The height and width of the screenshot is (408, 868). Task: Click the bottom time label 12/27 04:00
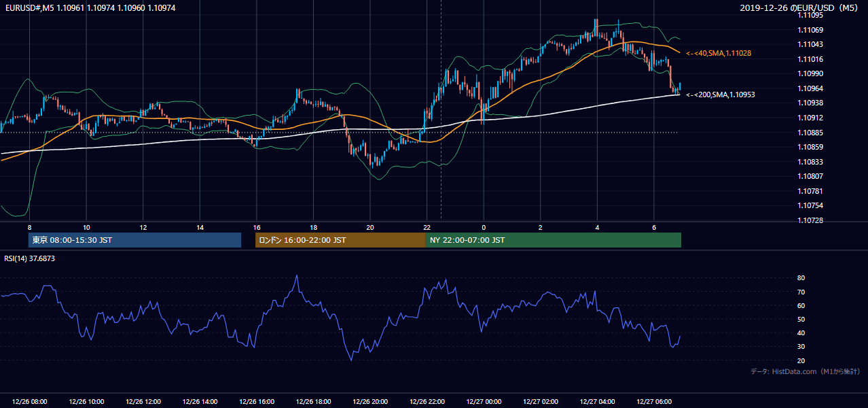597,402
